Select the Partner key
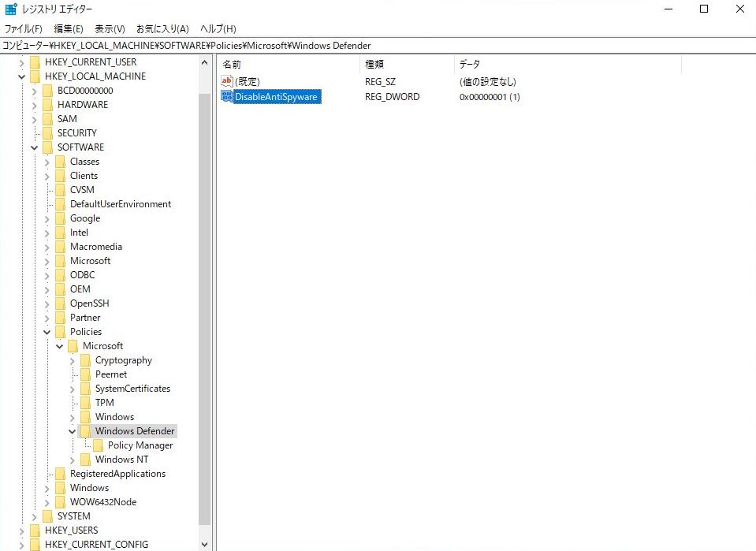The height and width of the screenshot is (551, 756). 85,317
